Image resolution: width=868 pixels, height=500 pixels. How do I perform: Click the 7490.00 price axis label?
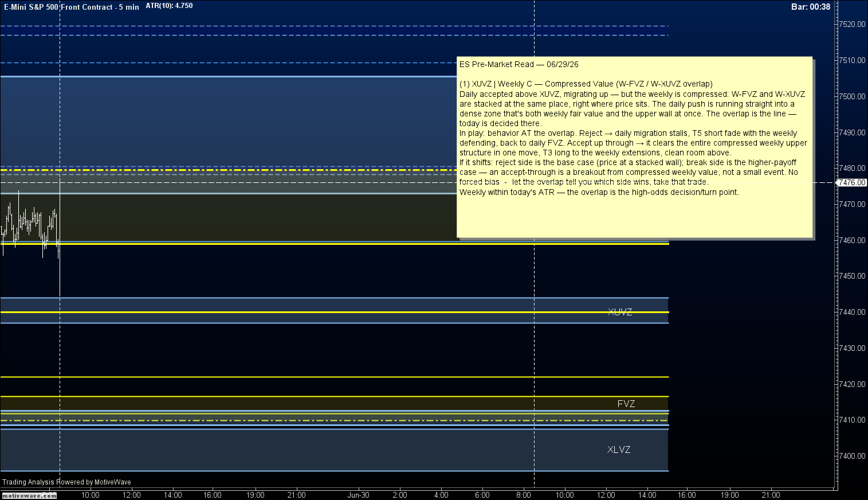tap(852, 132)
